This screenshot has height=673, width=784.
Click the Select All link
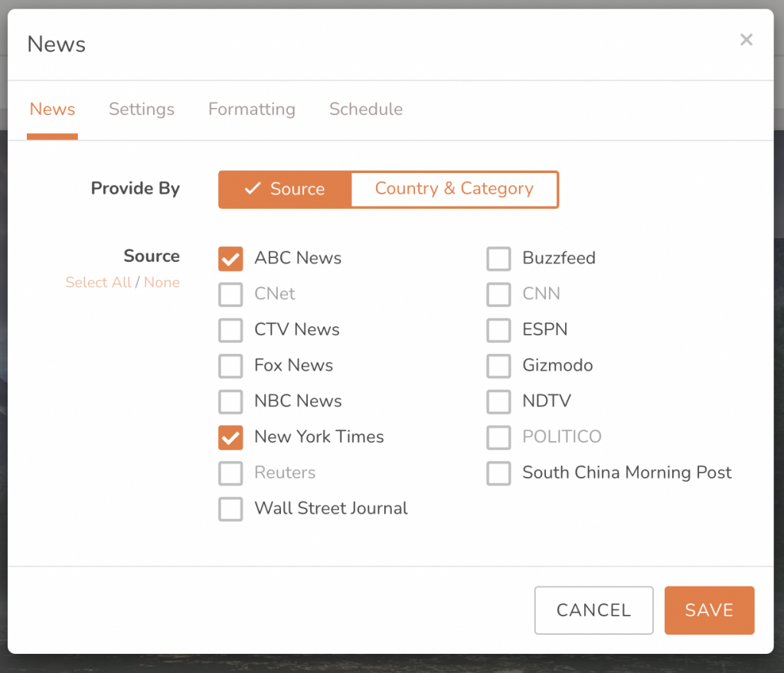pos(98,283)
